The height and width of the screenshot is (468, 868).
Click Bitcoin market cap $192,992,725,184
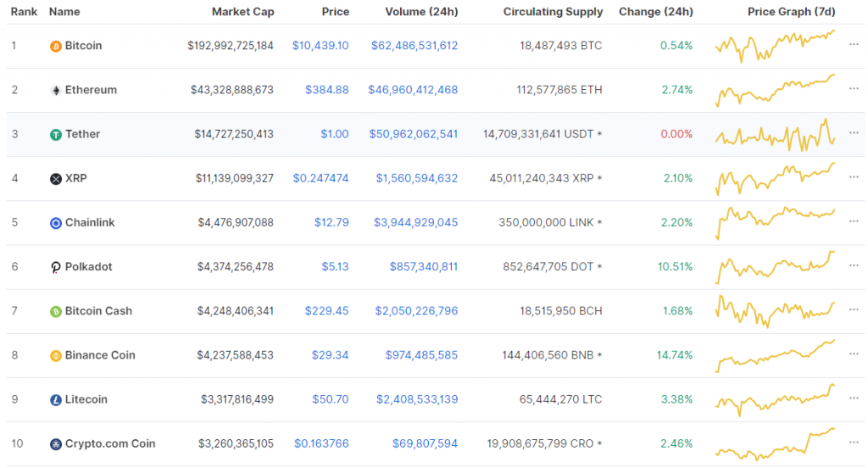pos(231,46)
